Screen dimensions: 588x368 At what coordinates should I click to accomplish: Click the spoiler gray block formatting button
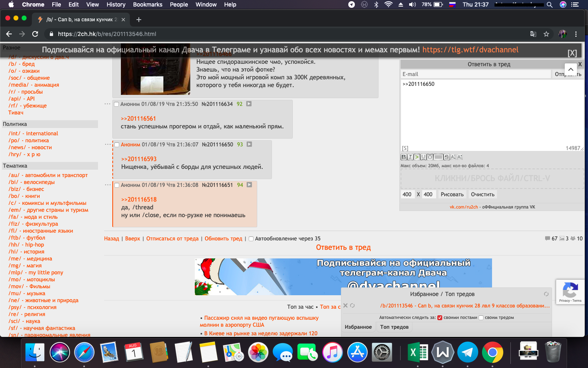(438, 157)
